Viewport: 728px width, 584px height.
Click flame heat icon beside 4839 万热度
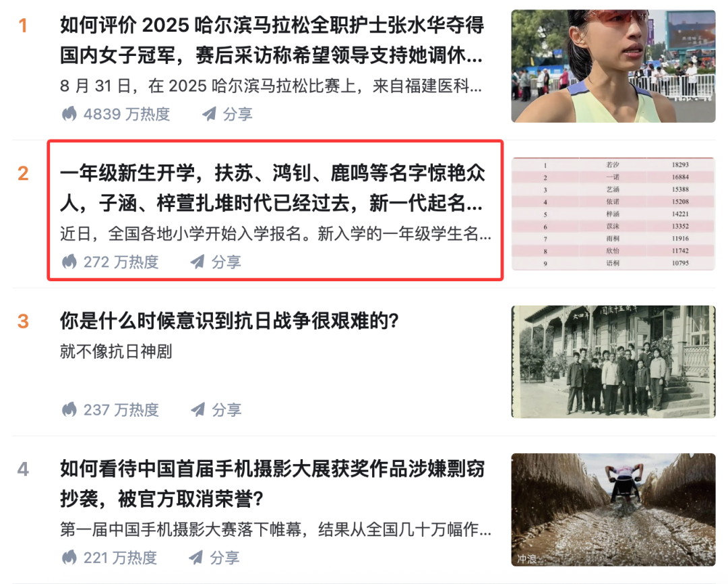[x=69, y=114]
